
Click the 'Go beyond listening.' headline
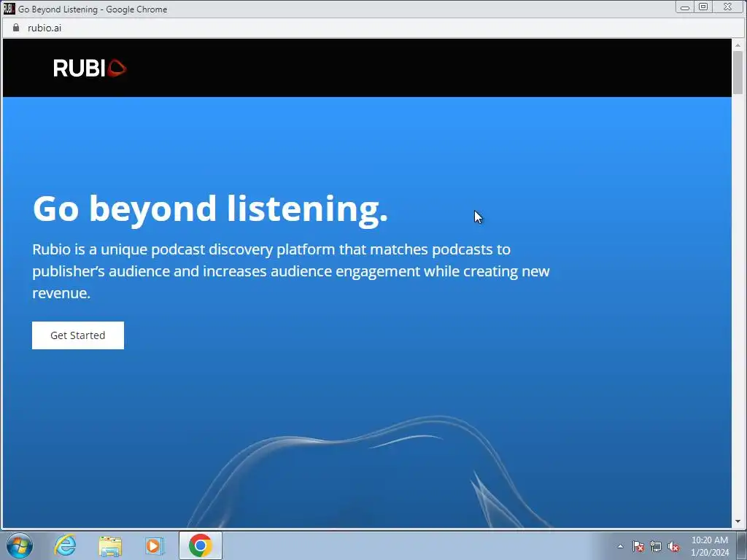point(210,209)
